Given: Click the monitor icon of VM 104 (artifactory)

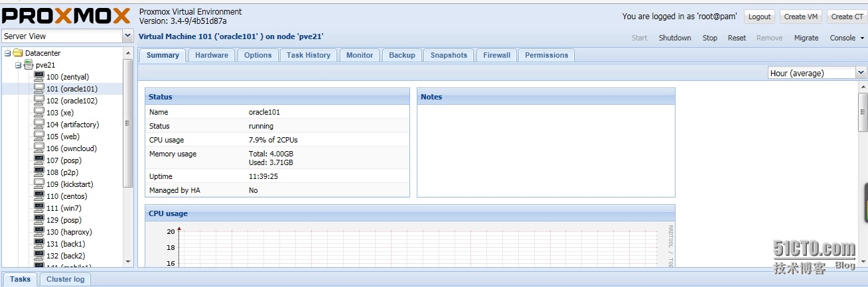Looking at the screenshot, I should 39,125.
